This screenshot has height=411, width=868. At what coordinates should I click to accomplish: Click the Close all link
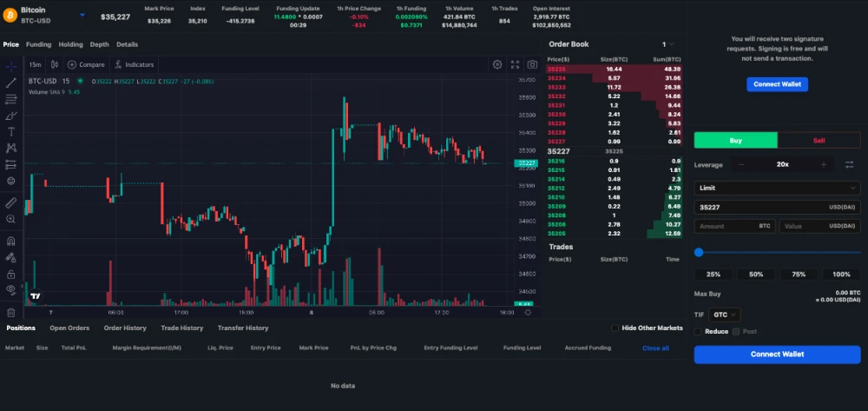pyautogui.click(x=655, y=348)
